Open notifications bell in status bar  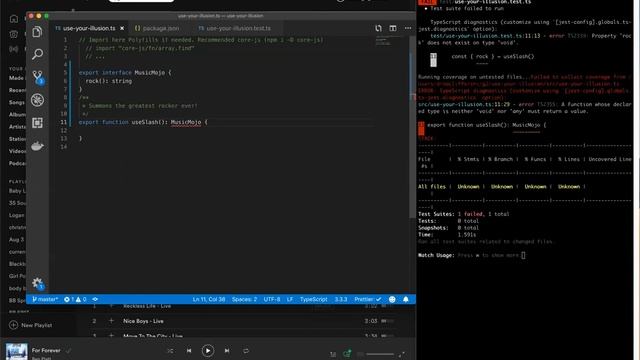click(x=406, y=299)
